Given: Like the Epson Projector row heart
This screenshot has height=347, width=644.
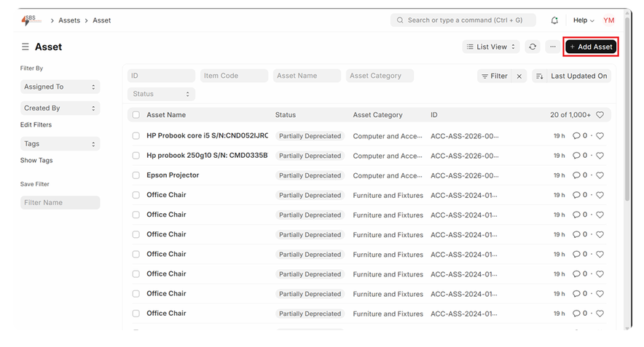Looking at the screenshot, I should [600, 175].
